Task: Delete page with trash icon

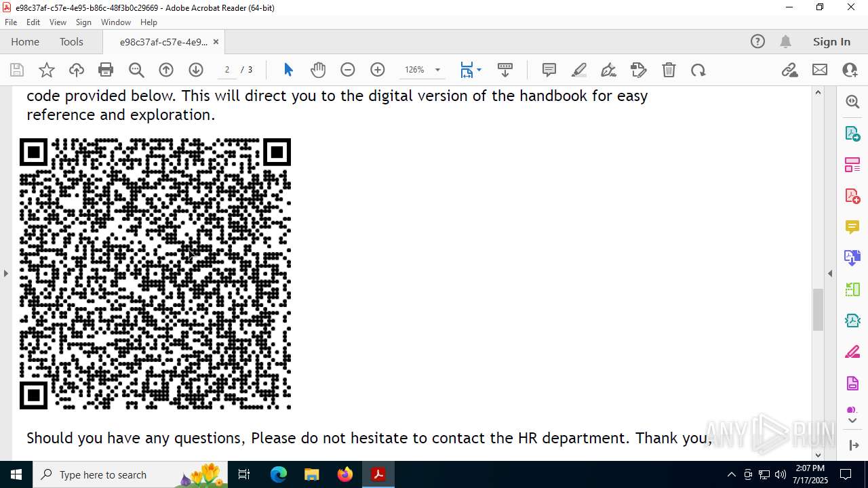Action: coord(669,70)
